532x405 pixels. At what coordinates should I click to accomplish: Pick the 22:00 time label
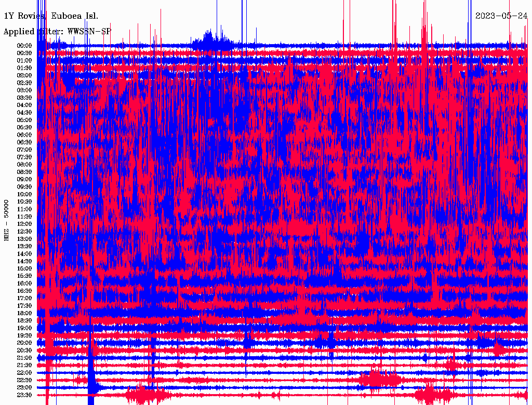(25, 373)
